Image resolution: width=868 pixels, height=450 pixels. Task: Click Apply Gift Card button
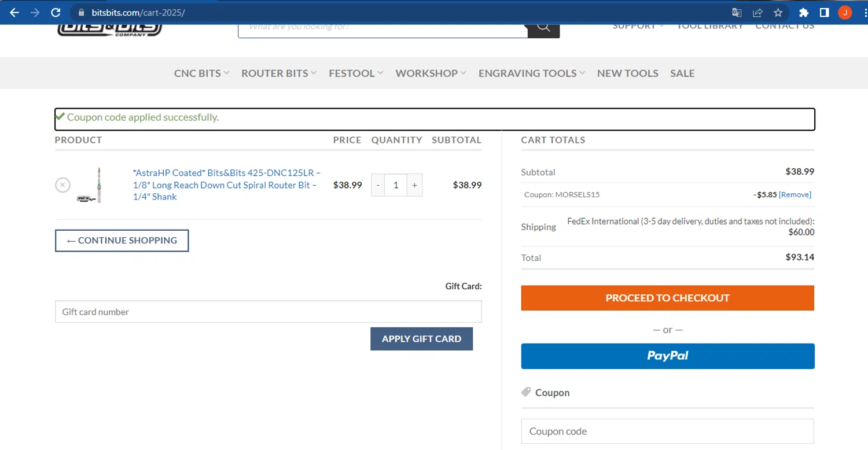[421, 339]
